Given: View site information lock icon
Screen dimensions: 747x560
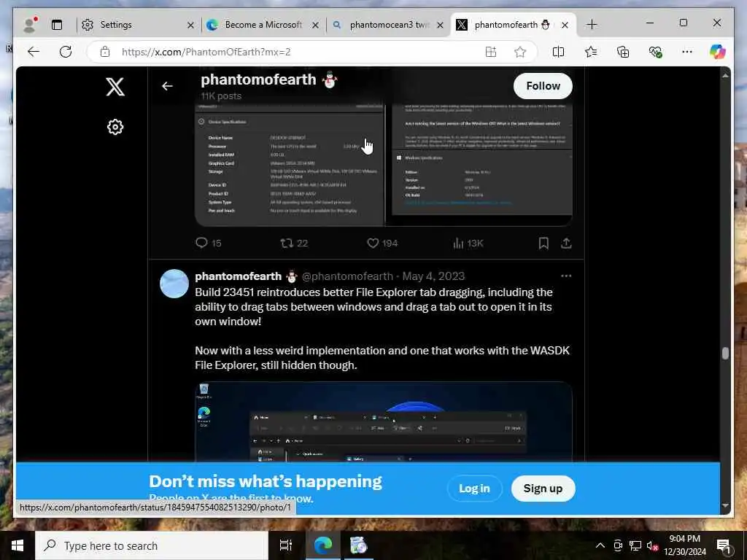Looking at the screenshot, I should coord(105,52).
